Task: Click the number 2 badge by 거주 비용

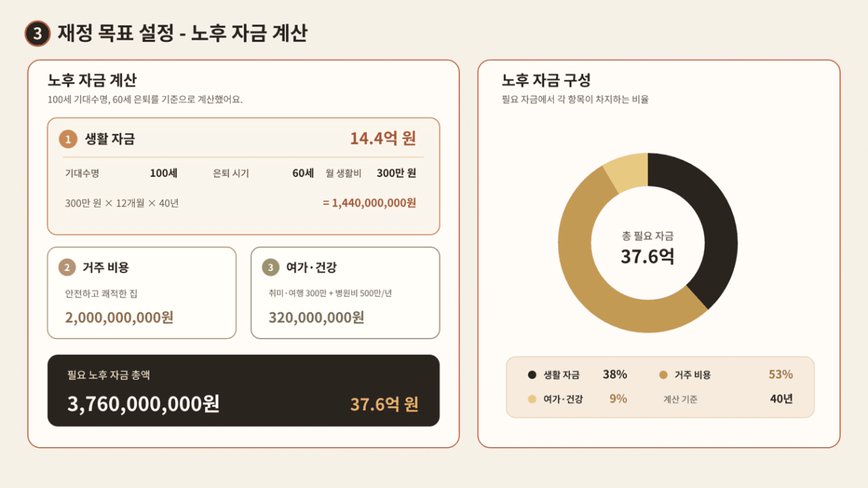Action: (67, 268)
